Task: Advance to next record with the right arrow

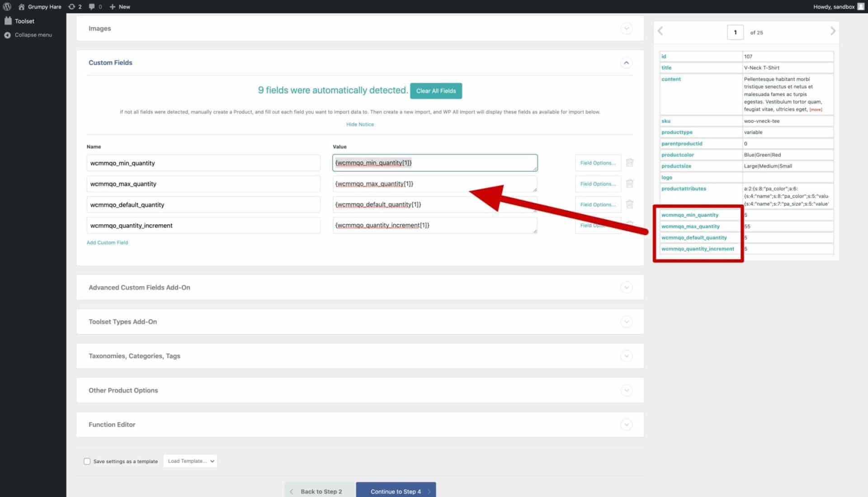Action: pyautogui.click(x=833, y=31)
